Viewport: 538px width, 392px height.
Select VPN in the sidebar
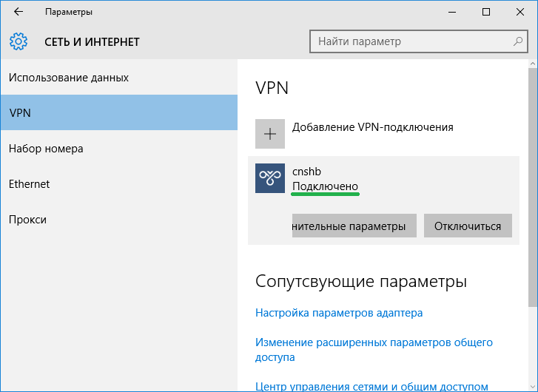(118, 113)
